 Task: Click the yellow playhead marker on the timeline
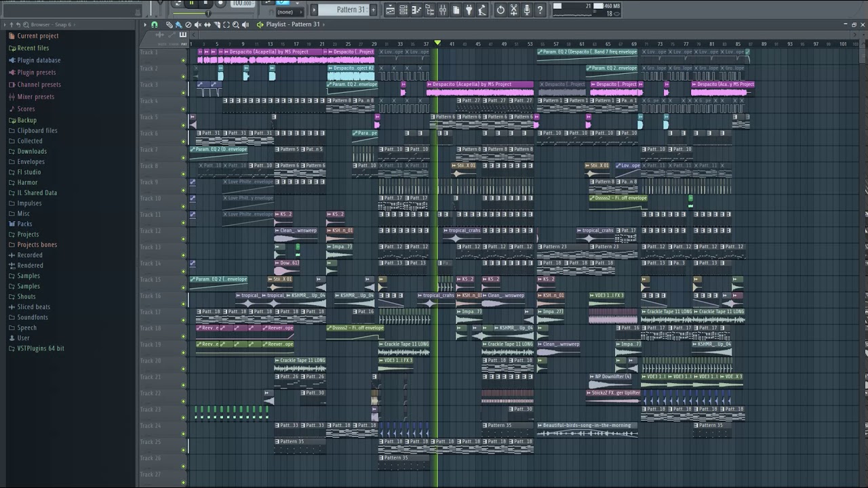pyautogui.click(x=437, y=43)
